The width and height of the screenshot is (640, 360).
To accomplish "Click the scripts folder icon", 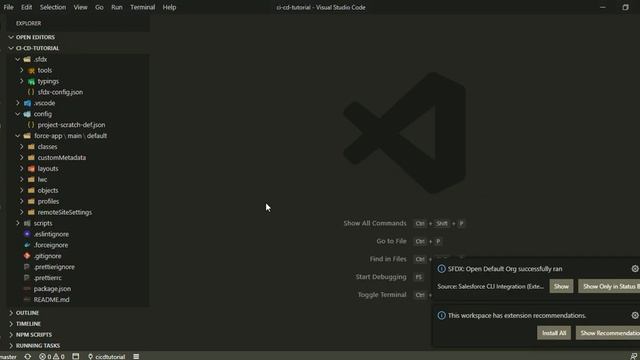I will click(x=27, y=223).
